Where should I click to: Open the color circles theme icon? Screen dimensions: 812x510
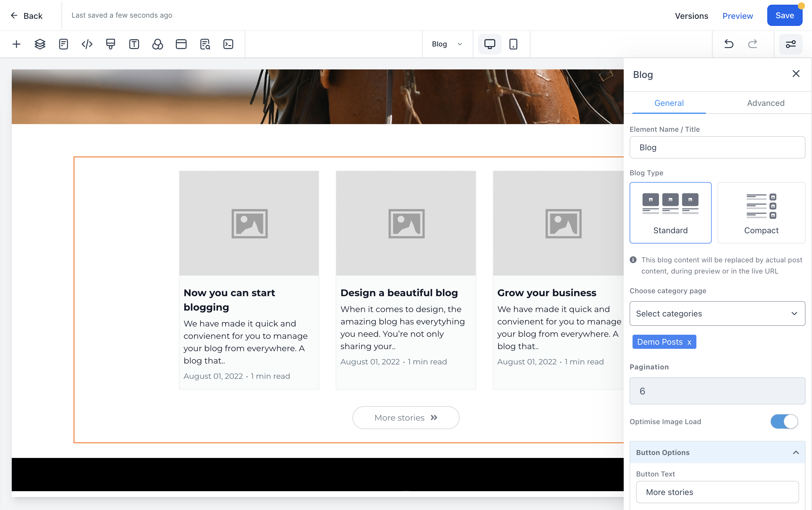click(157, 44)
